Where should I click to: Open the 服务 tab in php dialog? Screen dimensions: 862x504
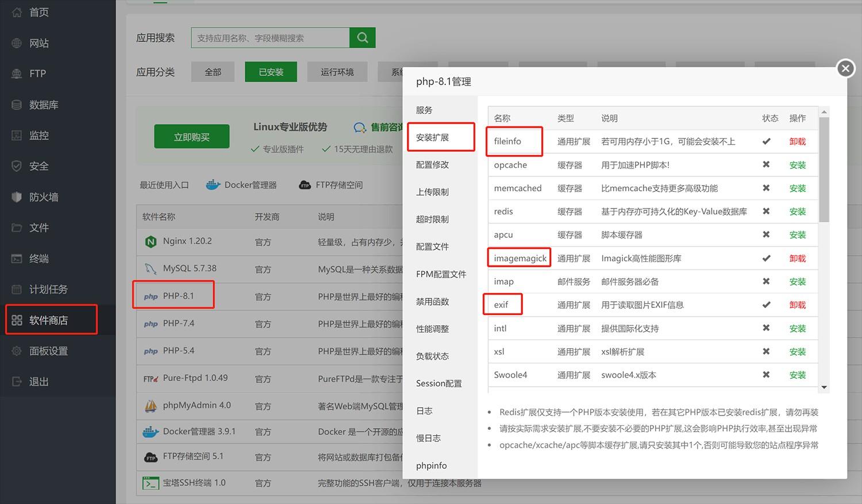(424, 110)
